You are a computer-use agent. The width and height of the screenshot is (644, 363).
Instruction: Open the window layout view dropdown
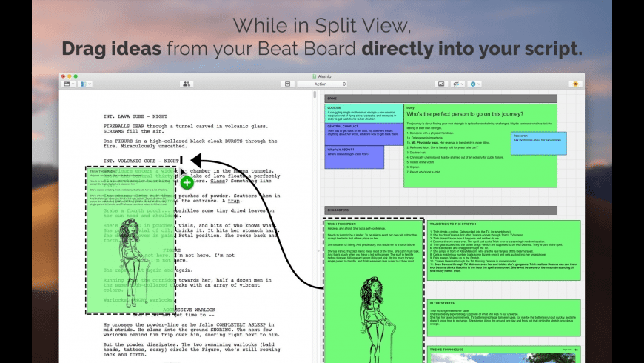click(x=69, y=84)
